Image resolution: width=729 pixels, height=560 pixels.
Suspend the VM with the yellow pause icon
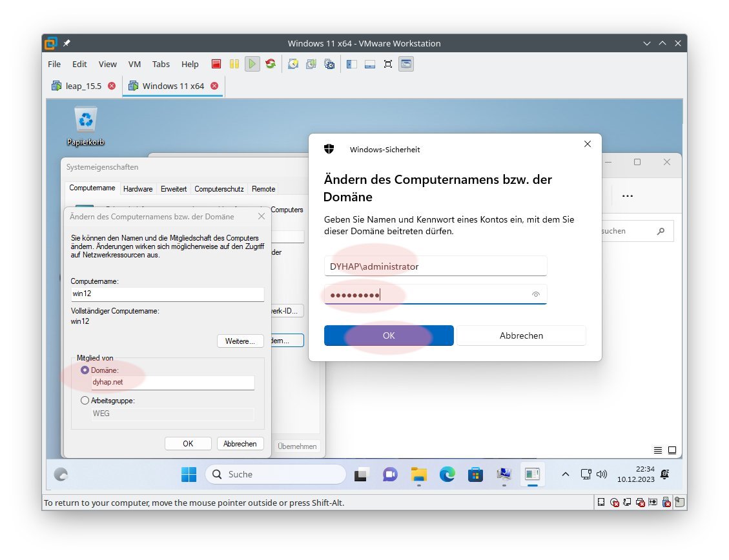[234, 64]
